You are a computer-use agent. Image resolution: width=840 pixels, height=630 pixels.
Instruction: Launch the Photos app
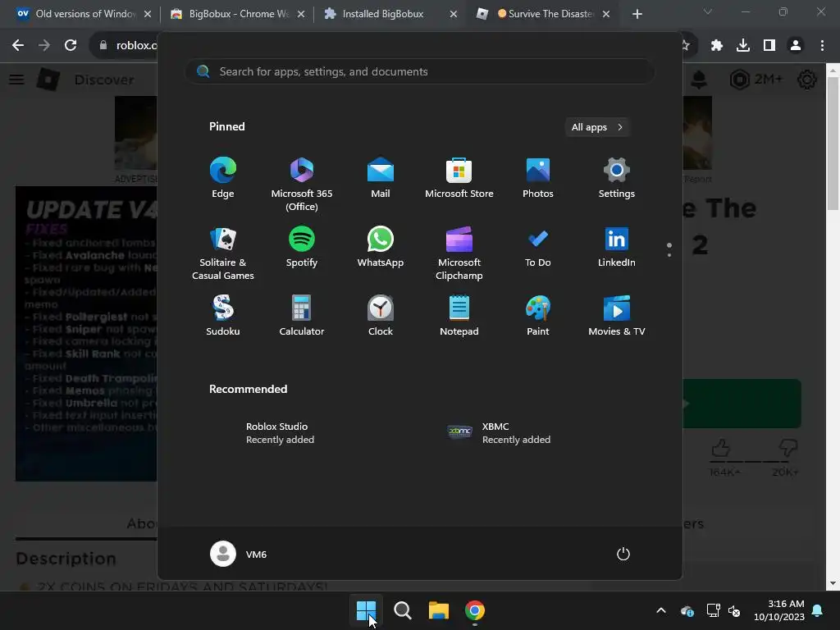(538, 178)
